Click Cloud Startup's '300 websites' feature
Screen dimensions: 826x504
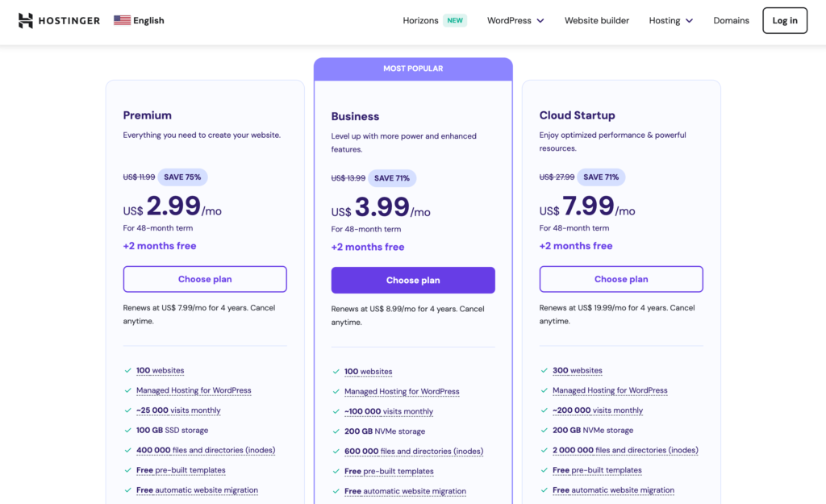[x=578, y=370]
